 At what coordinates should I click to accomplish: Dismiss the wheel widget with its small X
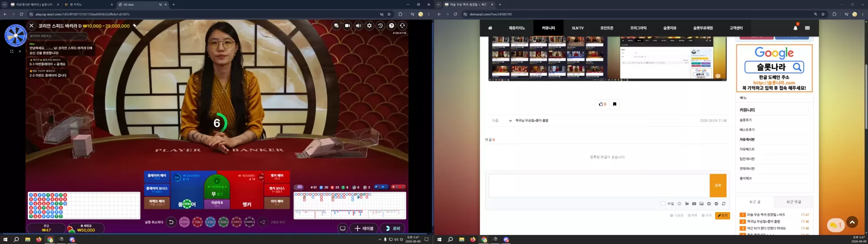point(20,51)
